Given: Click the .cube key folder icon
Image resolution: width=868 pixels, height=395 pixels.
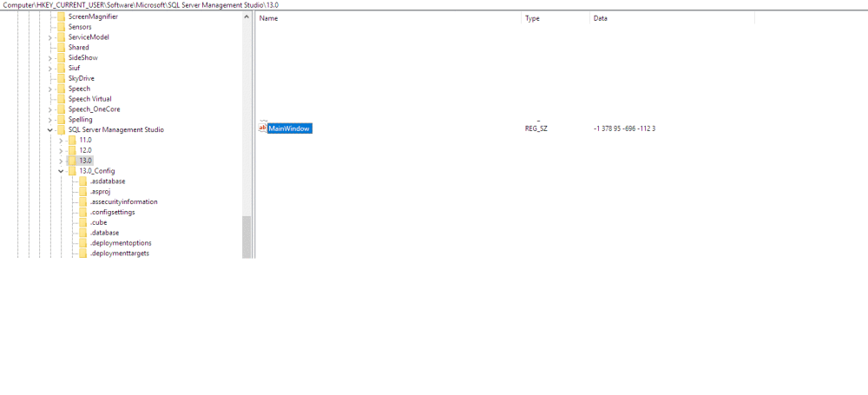Looking at the screenshot, I should [83, 222].
